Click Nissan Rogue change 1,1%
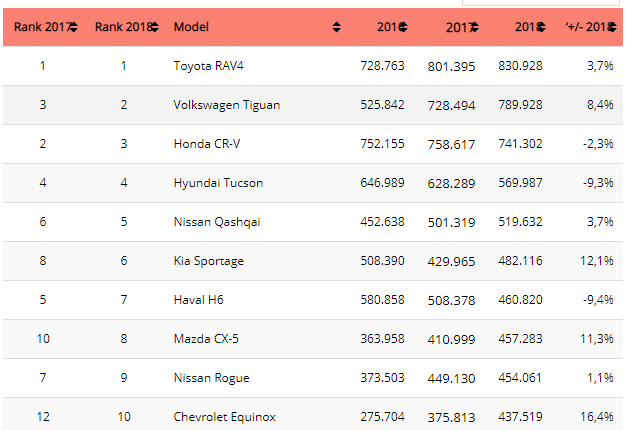The height and width of the screenshot is (430, 626). coord(600,378)
